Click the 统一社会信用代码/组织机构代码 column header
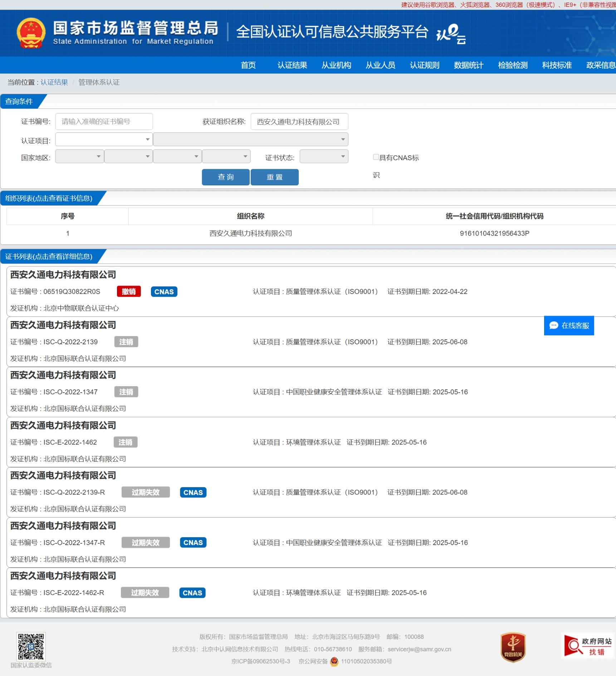Viewport: 616px width, 676px height. tap(494, 216)
